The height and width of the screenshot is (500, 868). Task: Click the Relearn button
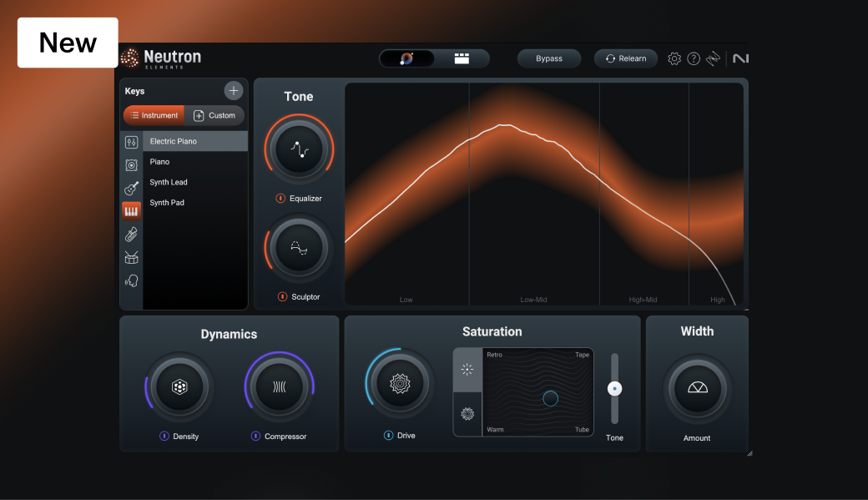625,58
